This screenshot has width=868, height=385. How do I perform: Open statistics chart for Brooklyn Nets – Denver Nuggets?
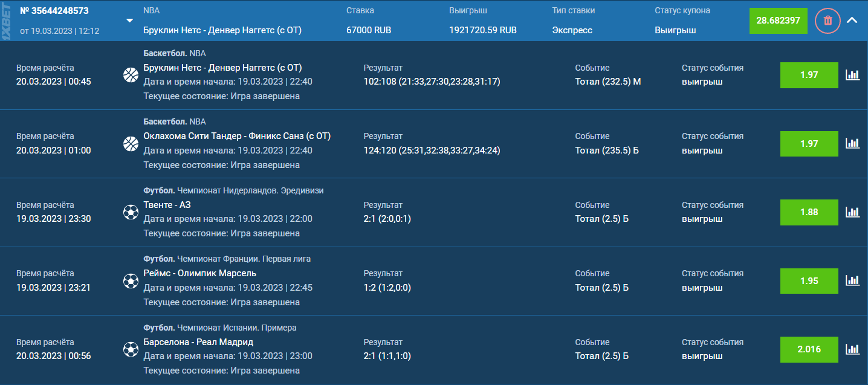click(x=852, y=75)
